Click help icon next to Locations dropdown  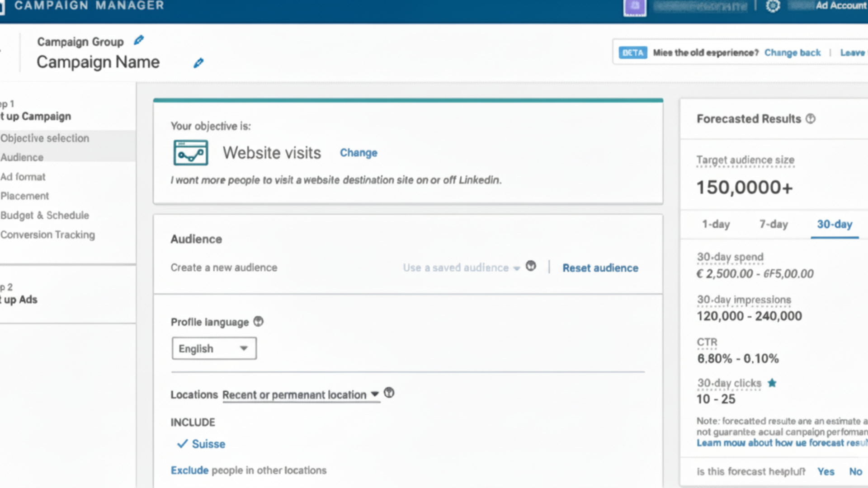pyautogui.click(x=389, y=393)
